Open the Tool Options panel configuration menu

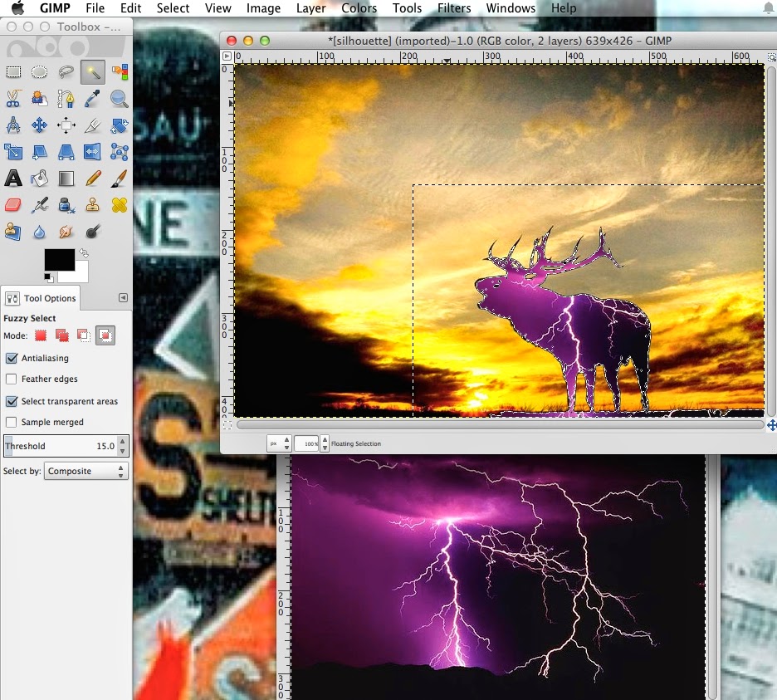pyautogui.click(x=124, y=297)
